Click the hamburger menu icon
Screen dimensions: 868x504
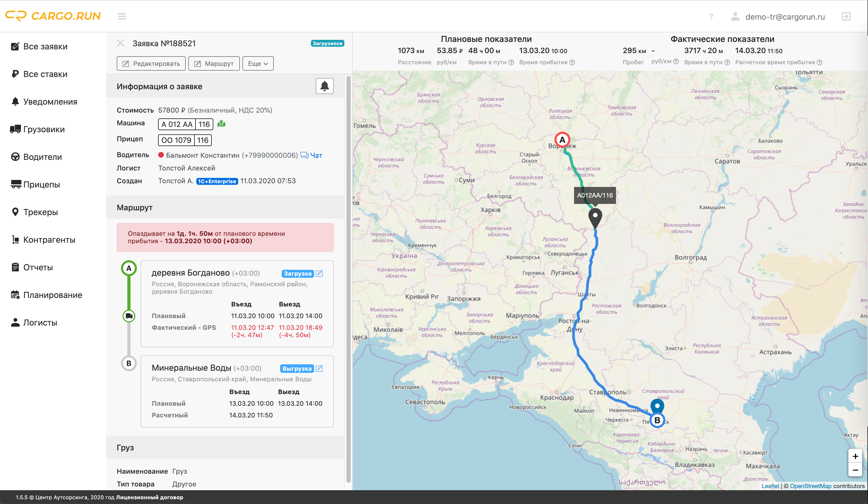122,16
